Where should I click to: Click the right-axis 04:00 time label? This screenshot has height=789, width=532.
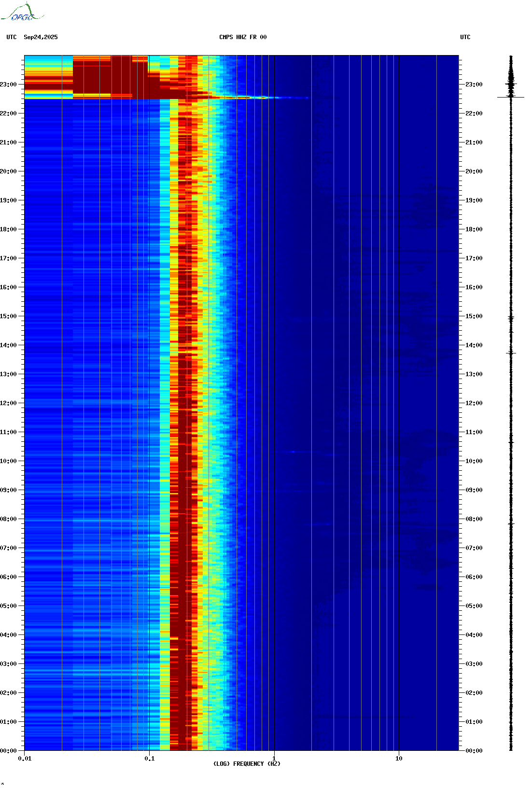tap(474, 635)
